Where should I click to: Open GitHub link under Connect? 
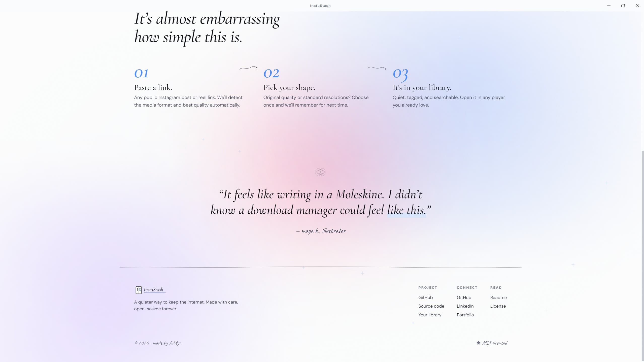464,298
